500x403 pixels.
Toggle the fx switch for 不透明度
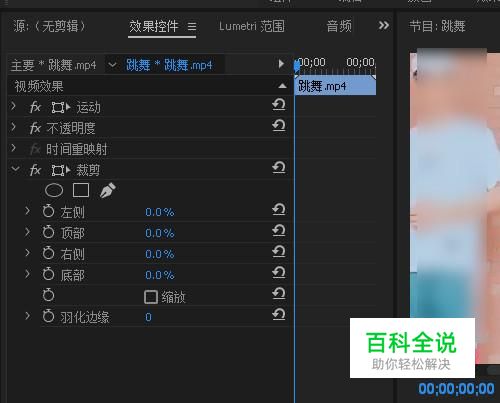(x=35, y=128)
